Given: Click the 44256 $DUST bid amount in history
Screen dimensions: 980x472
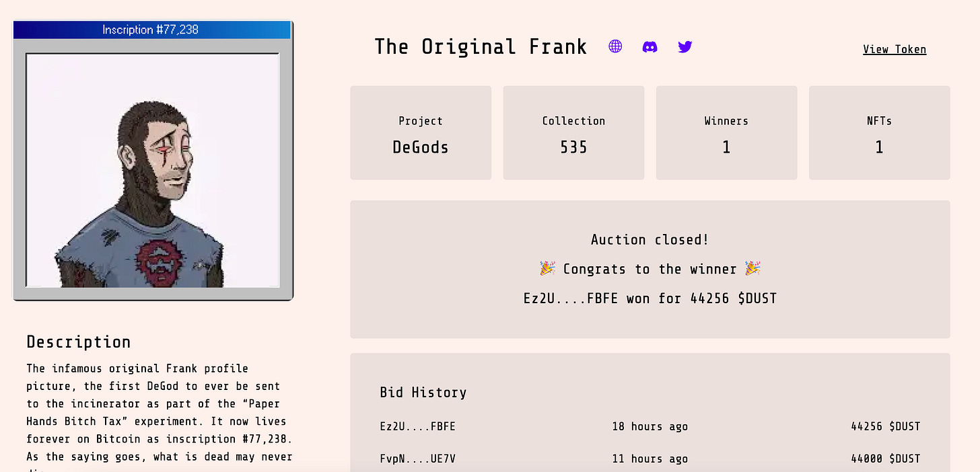Looking at the screenshot, I should (x=885, y=426).
